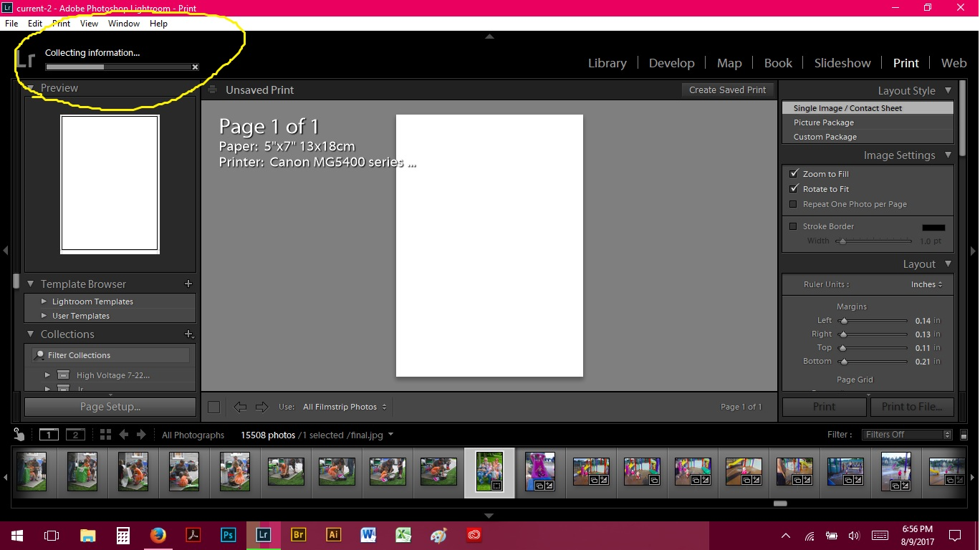This screenshot has width=980, height=550.
Task: Select the final.jpg thumbnail in the filmstrip
Action: pos(489,472)
